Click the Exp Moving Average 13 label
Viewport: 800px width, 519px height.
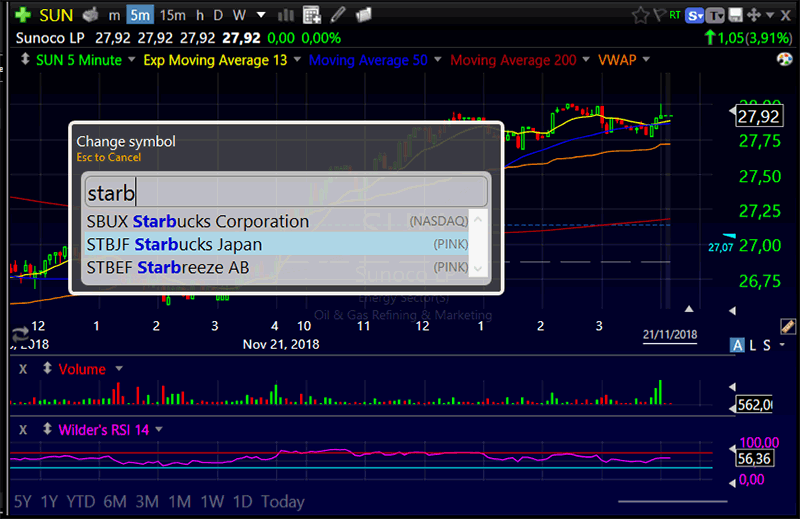215,60
